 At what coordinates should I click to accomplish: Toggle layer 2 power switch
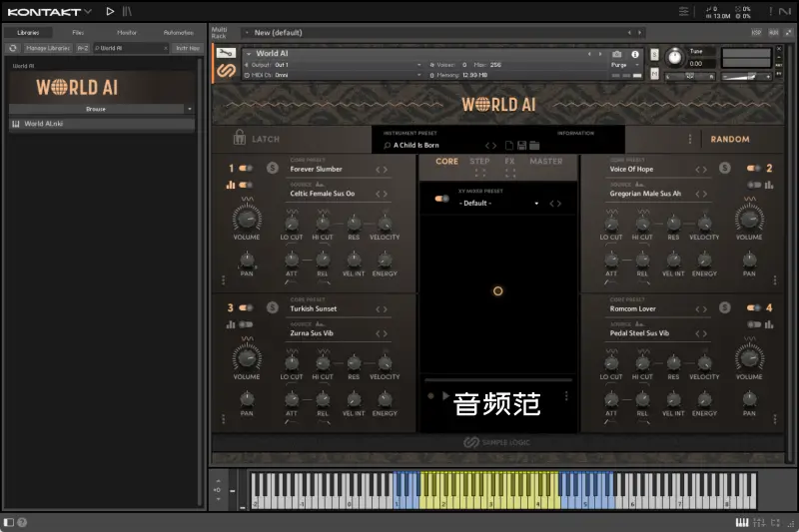pyautogui.click(x=754, y=168)
